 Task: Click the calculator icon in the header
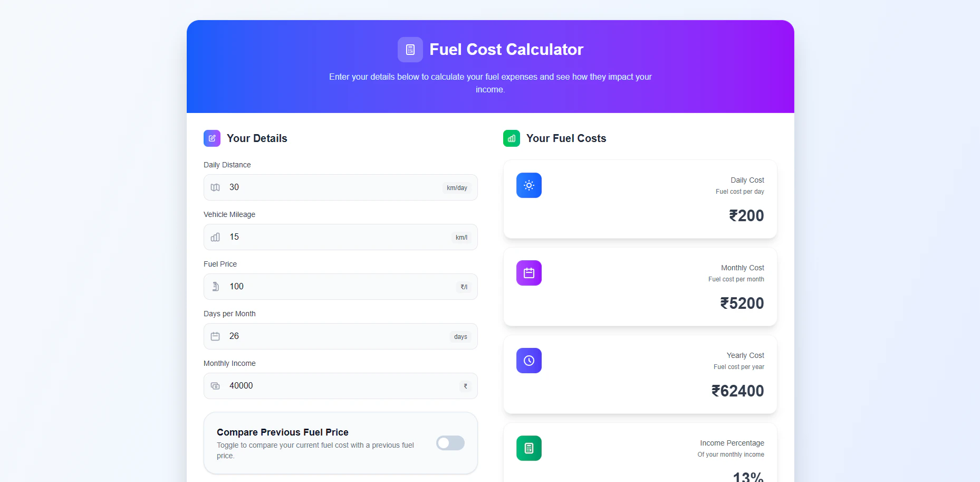410,49
